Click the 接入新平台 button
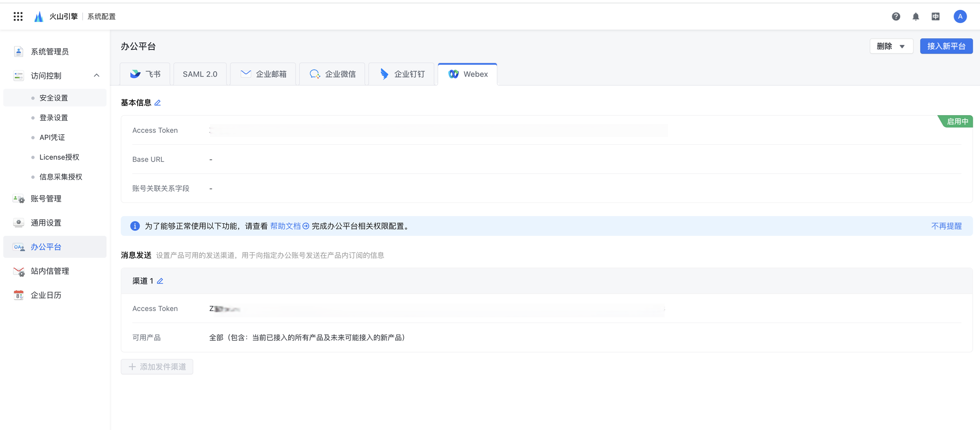 pyautogui.click(x=946, y=46)
